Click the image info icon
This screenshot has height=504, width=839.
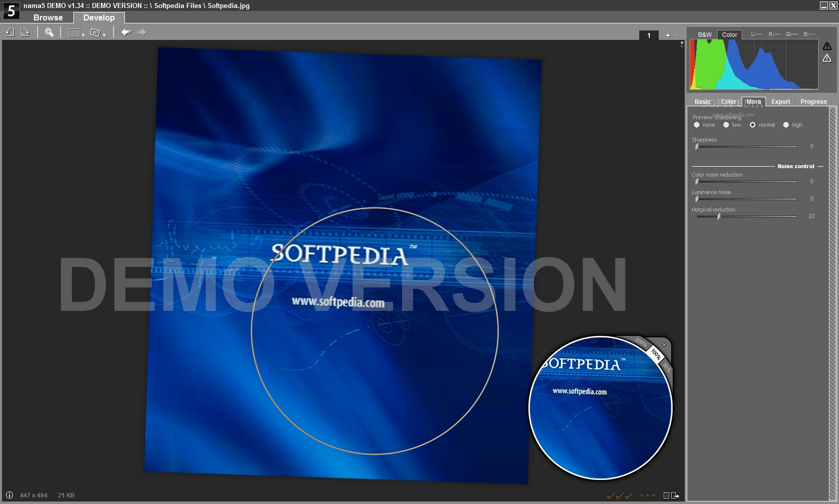[9, 495]
